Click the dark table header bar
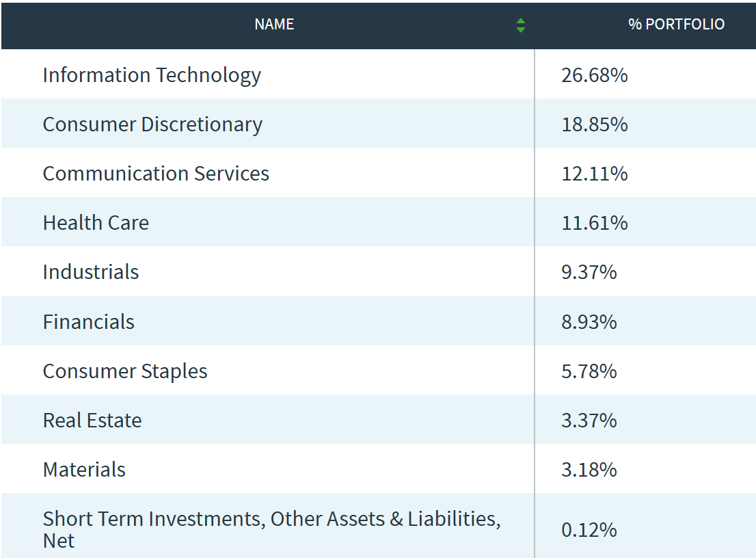 pyautogui.click(x=378, y=24)
